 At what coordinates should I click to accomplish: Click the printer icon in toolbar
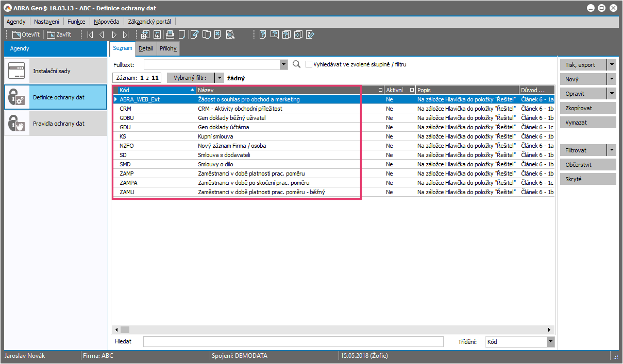(x=170, y=35)
